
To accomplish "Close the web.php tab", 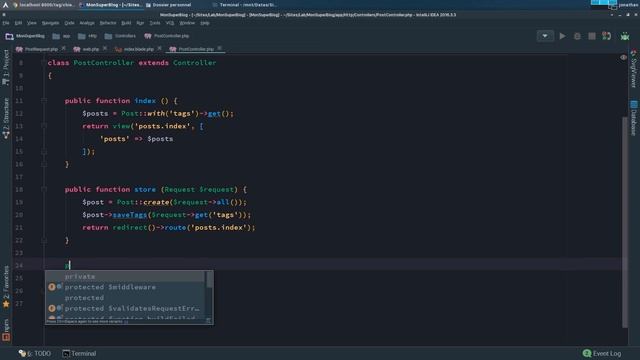I will click(105, 49).
